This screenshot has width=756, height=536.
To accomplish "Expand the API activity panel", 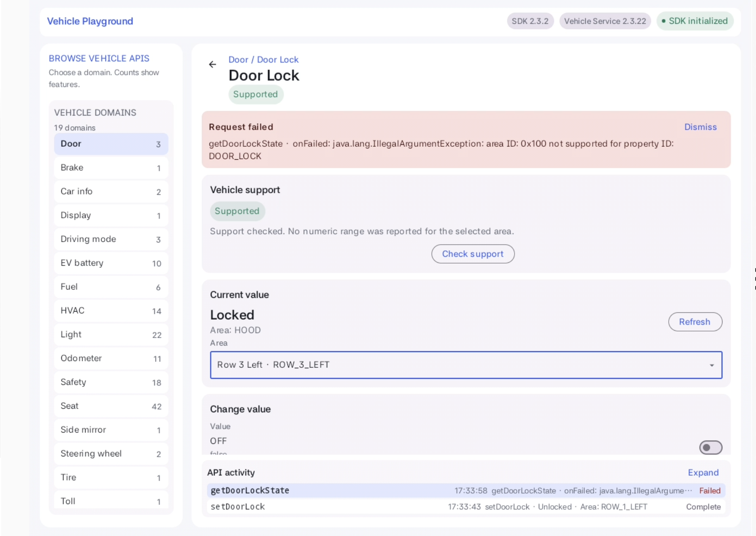I will tap(703, 473).
